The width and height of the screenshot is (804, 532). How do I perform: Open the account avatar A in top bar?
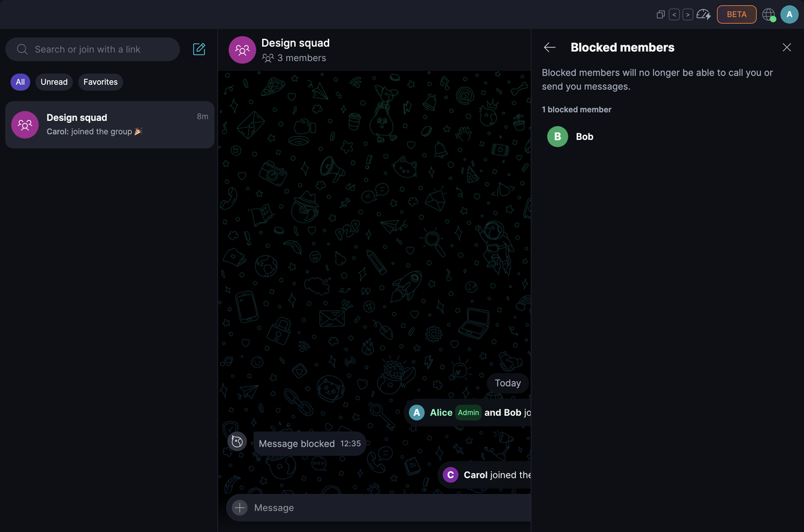click(790, 14)
